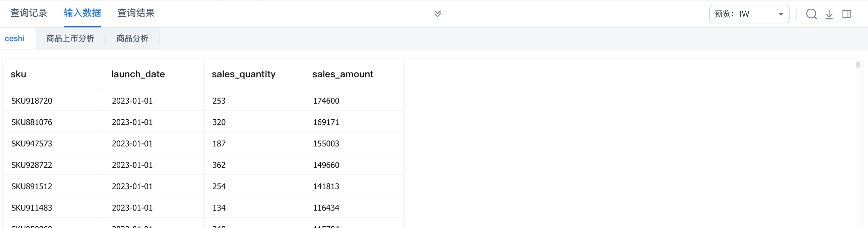This screenshot has height=228, width=868.
Task: Click the download icon
Action: 829,14
